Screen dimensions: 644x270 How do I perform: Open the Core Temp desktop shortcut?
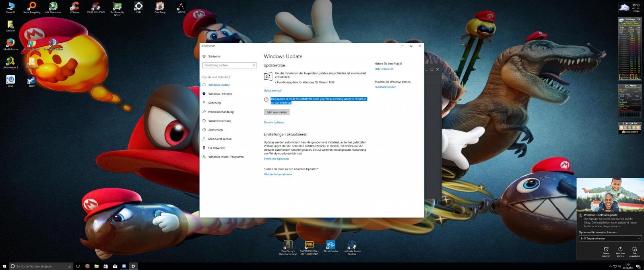[160, 8]
